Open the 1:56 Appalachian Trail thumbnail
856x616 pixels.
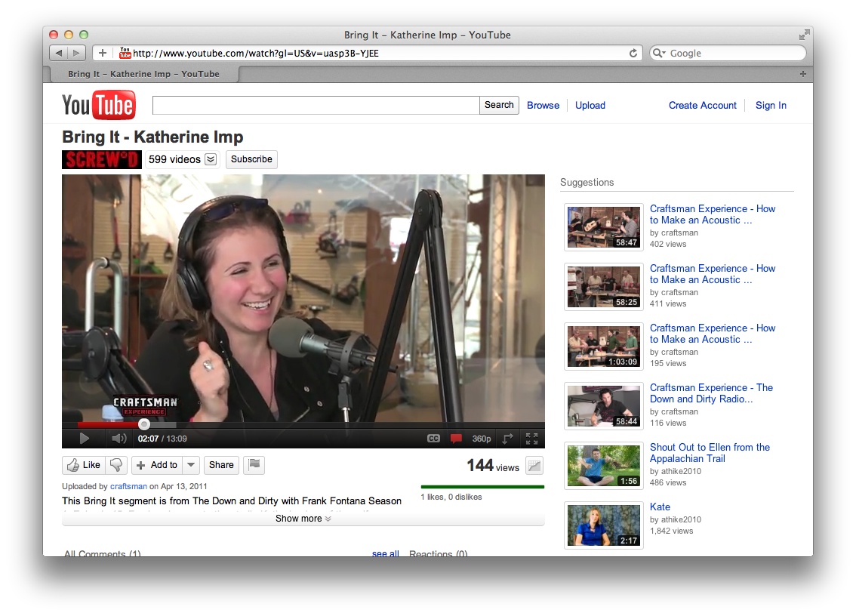604,465
